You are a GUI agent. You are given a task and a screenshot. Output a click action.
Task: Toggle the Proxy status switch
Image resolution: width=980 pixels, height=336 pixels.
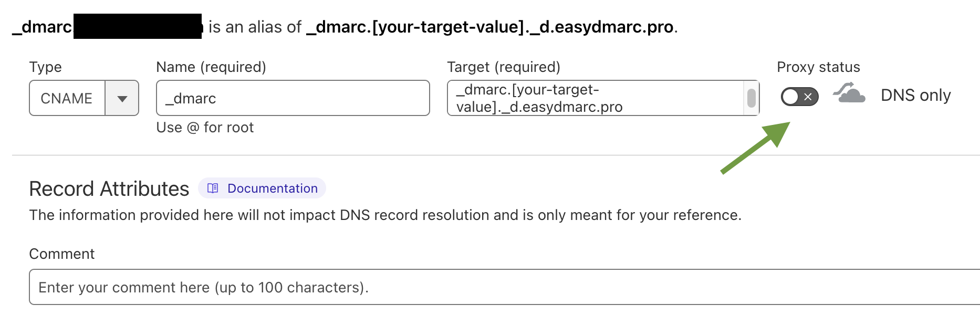coord(799,97)
